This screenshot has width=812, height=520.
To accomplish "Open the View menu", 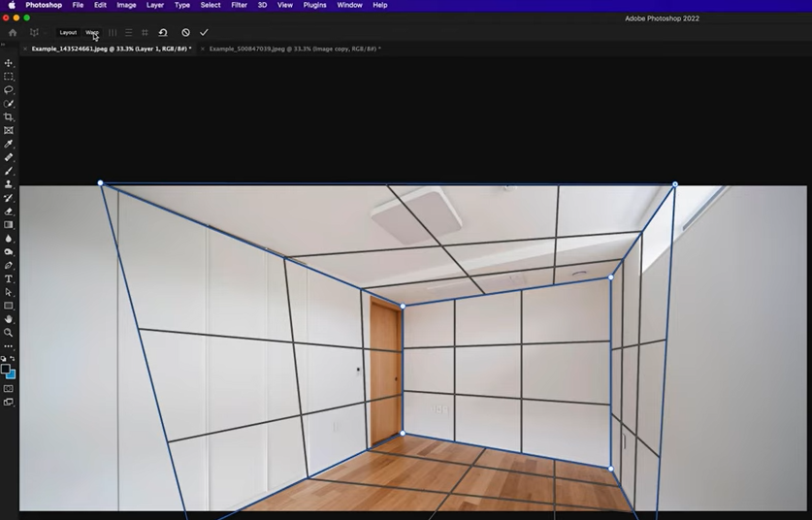I will pos(285,5).
